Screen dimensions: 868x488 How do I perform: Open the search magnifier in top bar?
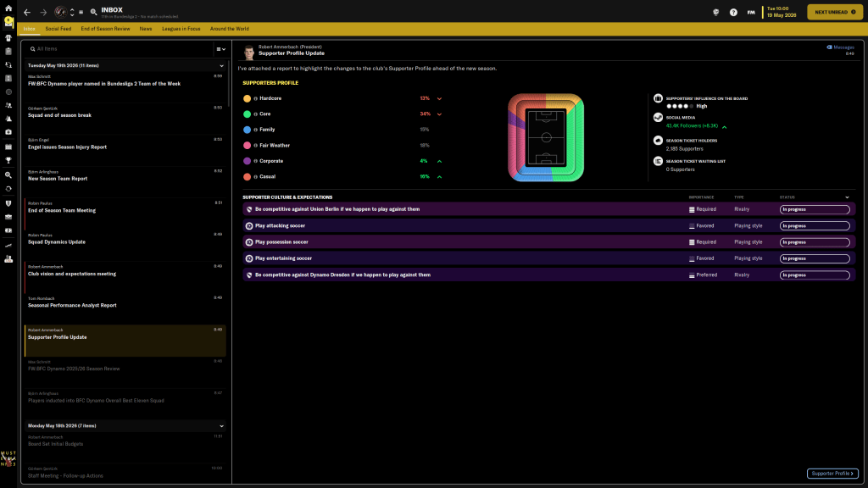(x=93, y=13)
